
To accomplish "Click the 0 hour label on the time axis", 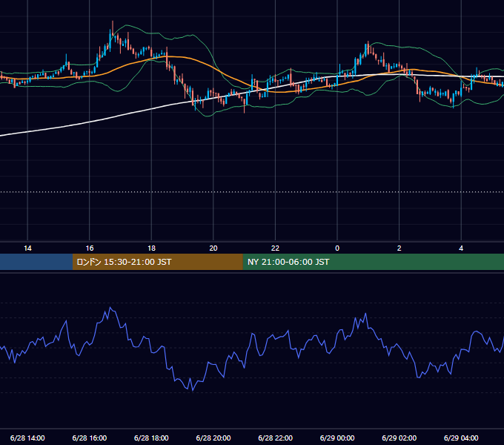I will (x=337, y=248).
